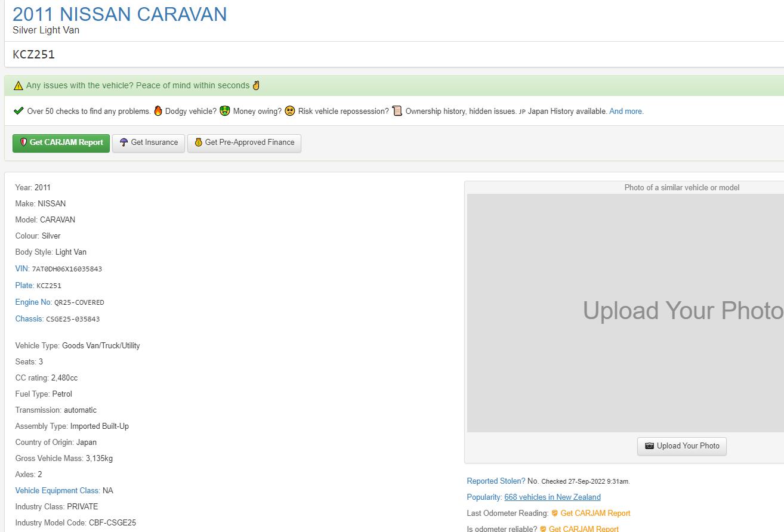Screen dimensions: 784x532
Task: Click Get CARJAM Report link for Last Odometer Reading
Action: tap(595, 514)
